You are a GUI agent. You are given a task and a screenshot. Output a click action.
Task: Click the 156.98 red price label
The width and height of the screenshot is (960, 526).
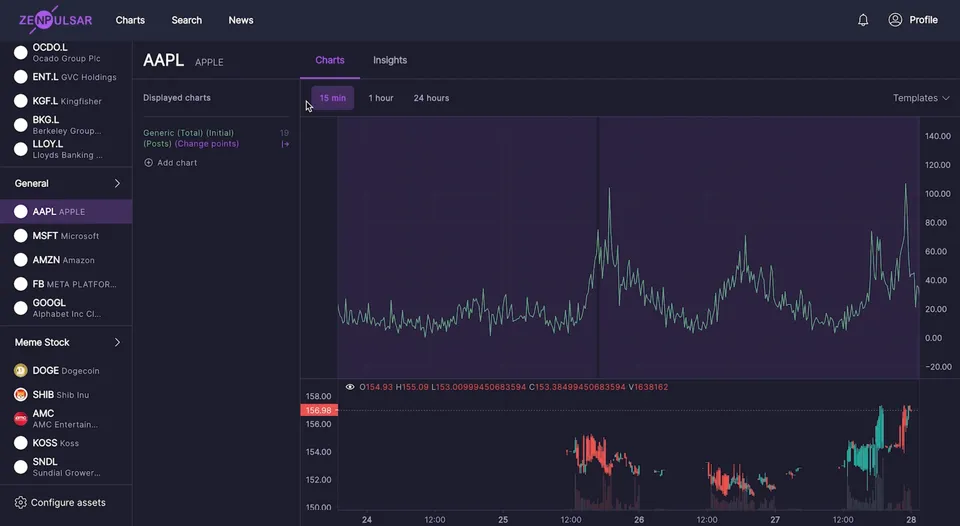click(x=318, y=410)
